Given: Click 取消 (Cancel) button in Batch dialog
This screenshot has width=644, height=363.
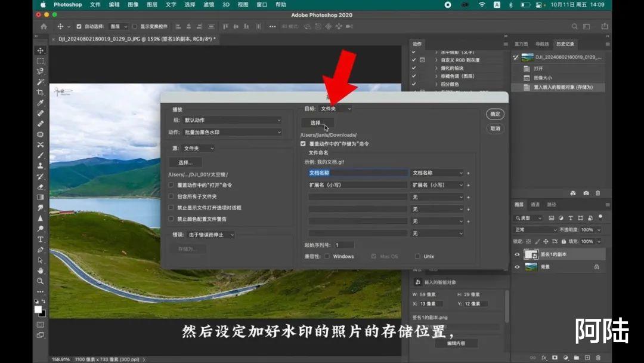Looking at the screenshot, I should pos(496,129).
